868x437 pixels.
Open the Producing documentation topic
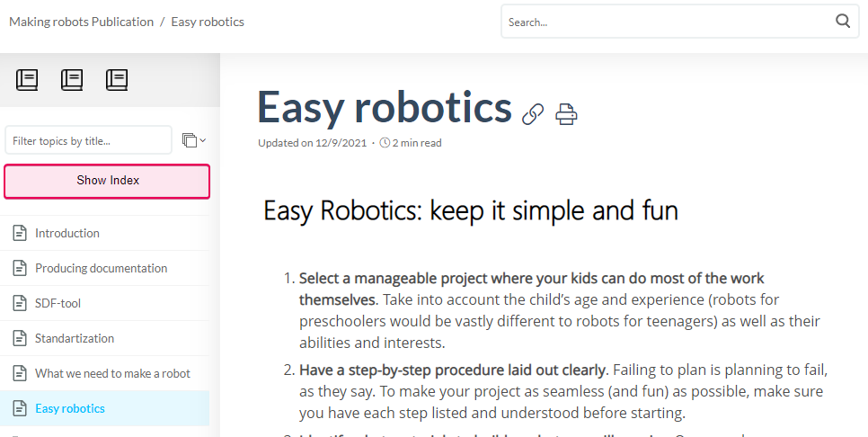coord(101,269)
